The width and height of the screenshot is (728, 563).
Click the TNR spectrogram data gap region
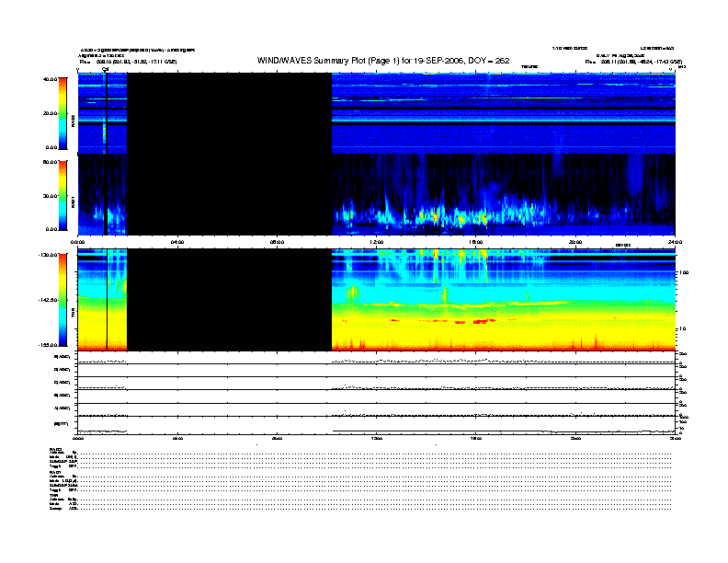click(230, 300)
